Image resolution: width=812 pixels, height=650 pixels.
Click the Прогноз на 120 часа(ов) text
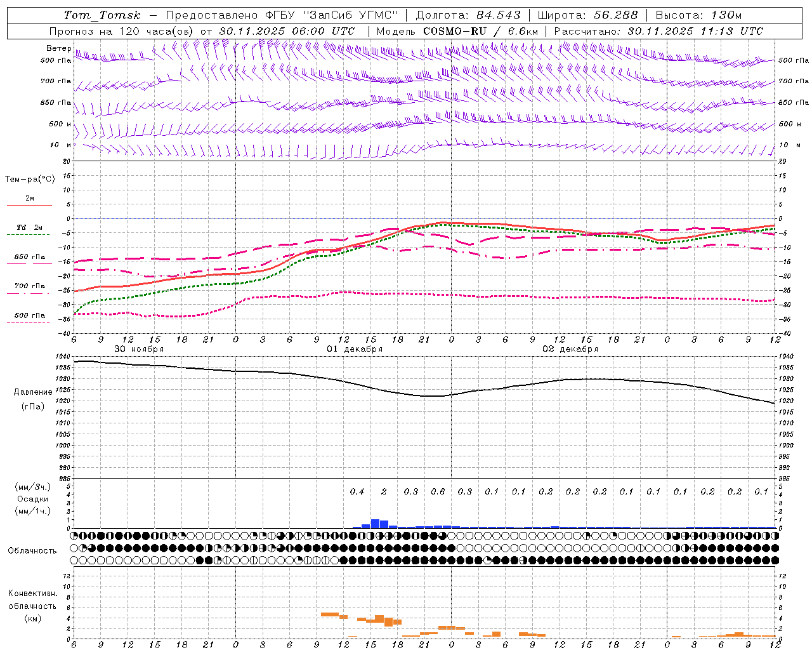click(122, 31)
